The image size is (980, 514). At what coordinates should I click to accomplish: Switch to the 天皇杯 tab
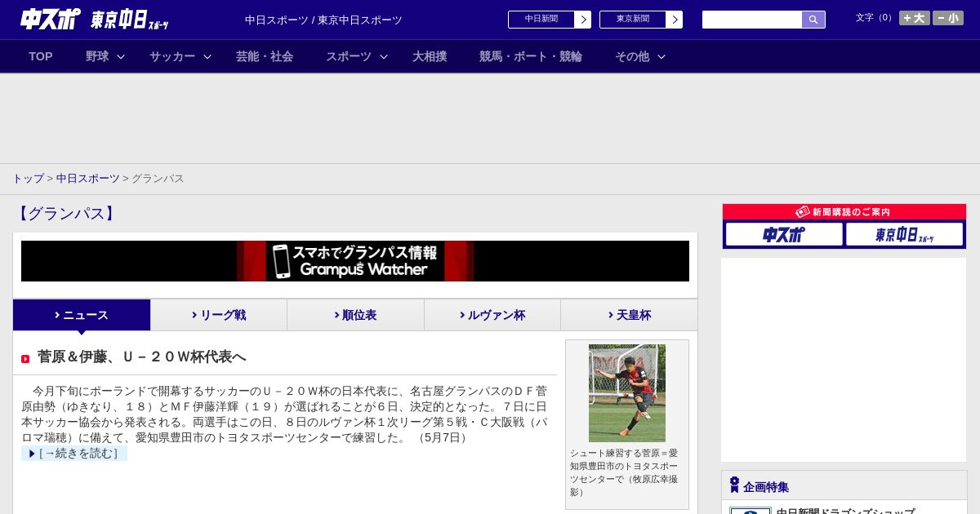click(x=629, y=315)
